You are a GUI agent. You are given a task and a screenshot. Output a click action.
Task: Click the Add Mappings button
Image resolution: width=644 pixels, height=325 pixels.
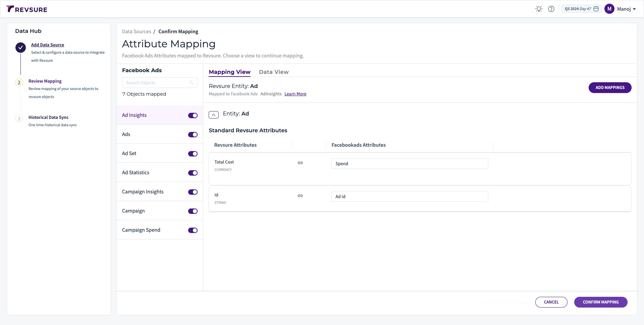(x=610, y=88)
